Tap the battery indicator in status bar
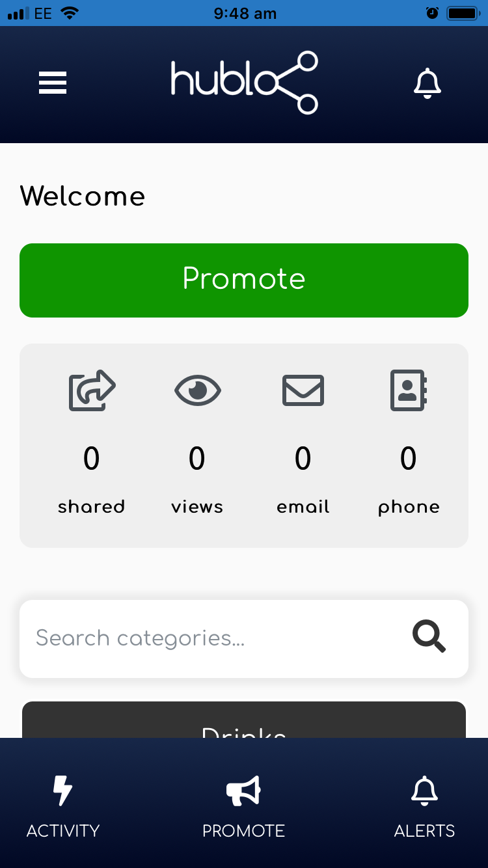The image size is (488, 868). coord(463,13)
